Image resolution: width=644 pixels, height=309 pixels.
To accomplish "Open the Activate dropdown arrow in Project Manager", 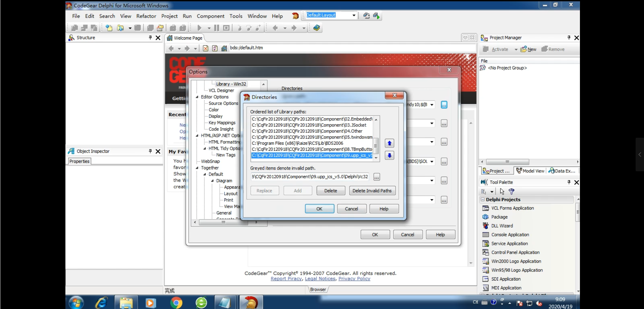I will 516,49.
